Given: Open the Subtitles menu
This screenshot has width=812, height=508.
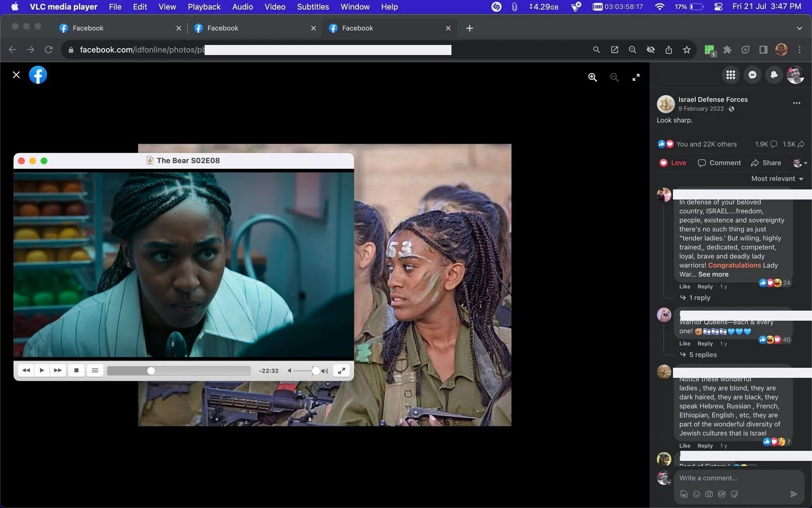Looking at the screenshot, I should click(313, 7).
